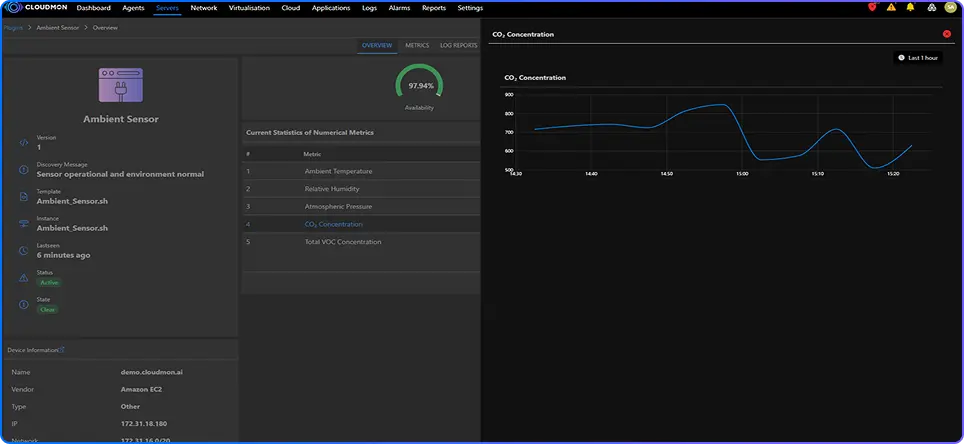Open the Last 1 hour time range dropdown

pyautogui.click(x=917, y=58)
